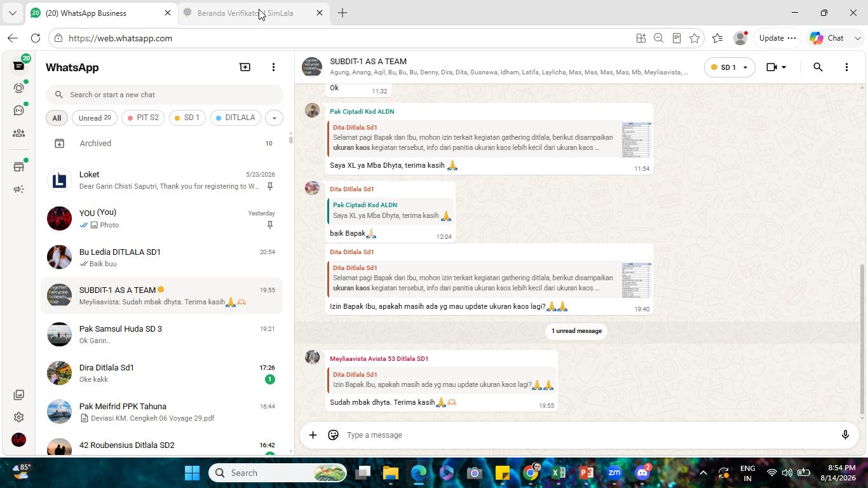The height and width of the screenshot is (488, 868).
Task: Click the microphone voice message icon
Action: tap(845, 435)
